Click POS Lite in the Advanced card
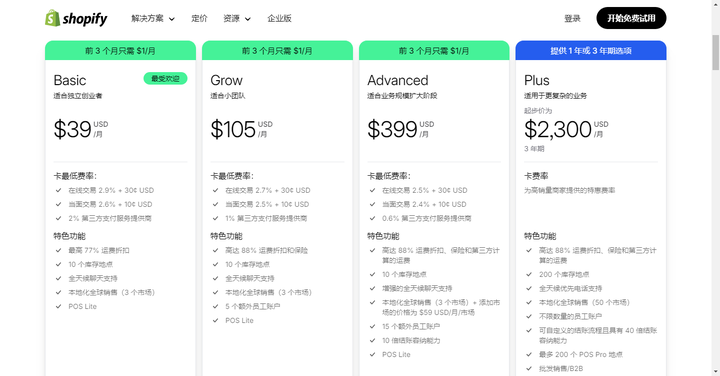Viewport: 720px width, 376px height. point(396,354)
